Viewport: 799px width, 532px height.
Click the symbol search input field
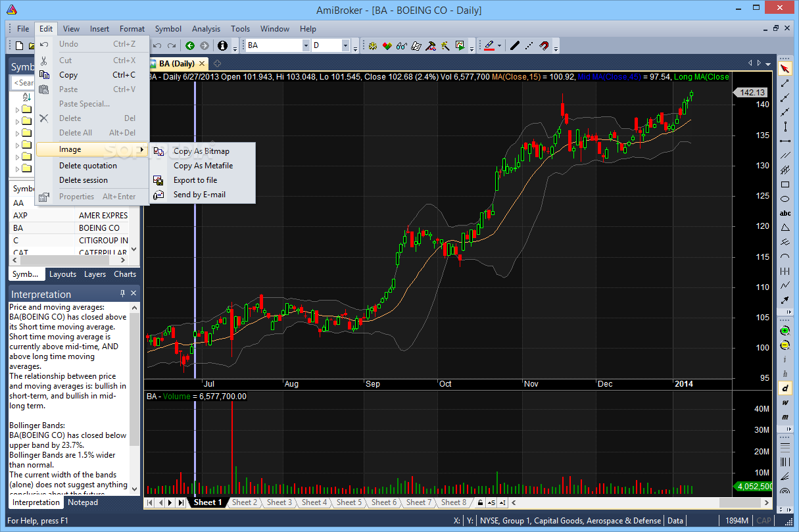click(24, 83)
